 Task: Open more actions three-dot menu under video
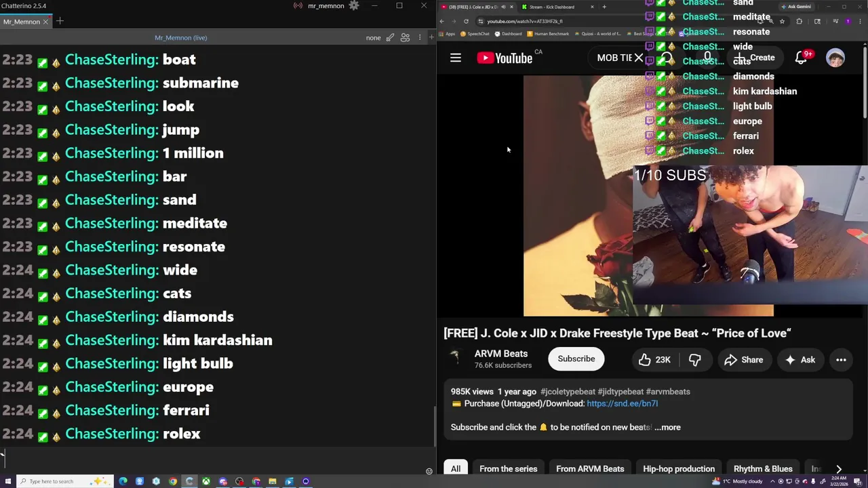(x=841, y=360)
